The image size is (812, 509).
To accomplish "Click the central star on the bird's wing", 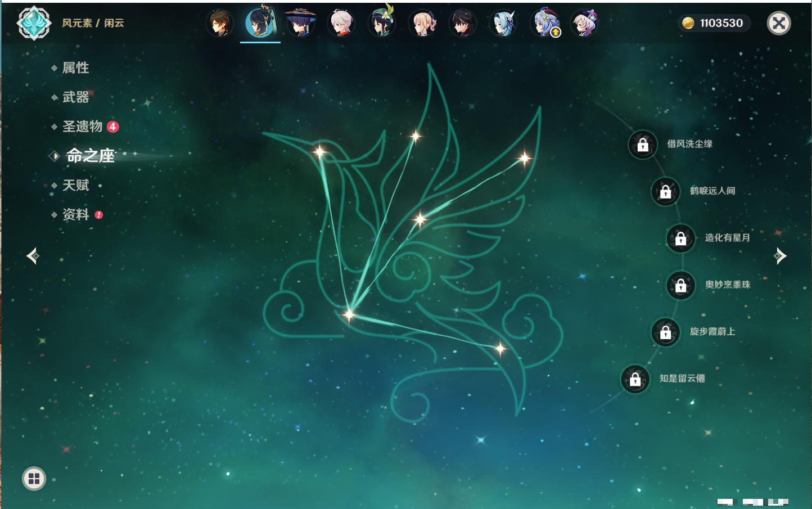I will click(x=419, y=219).
